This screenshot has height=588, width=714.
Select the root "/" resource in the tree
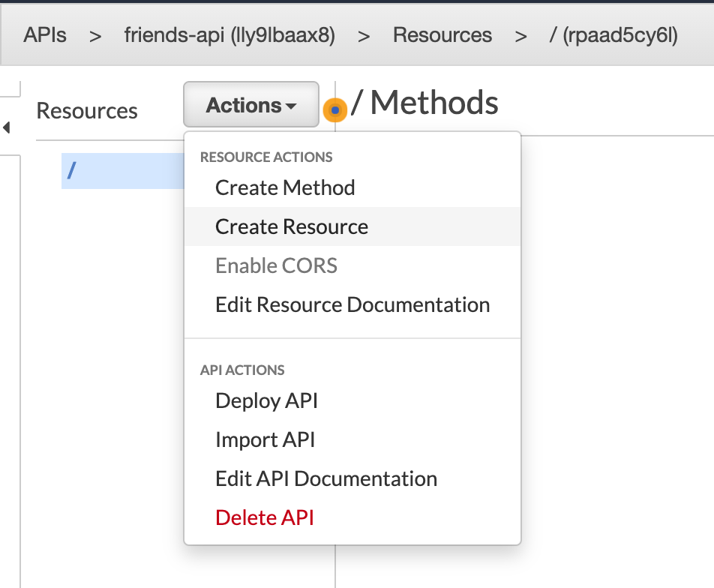tap(72, 171)
